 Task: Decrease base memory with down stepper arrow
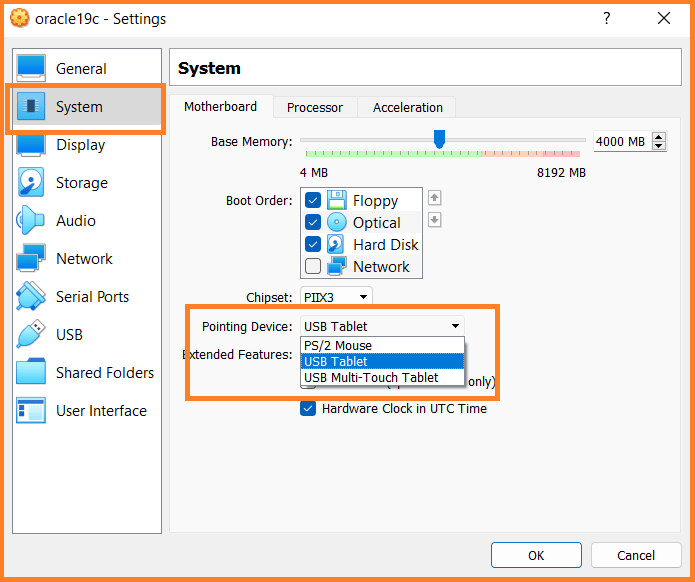[x=659, y=146]
